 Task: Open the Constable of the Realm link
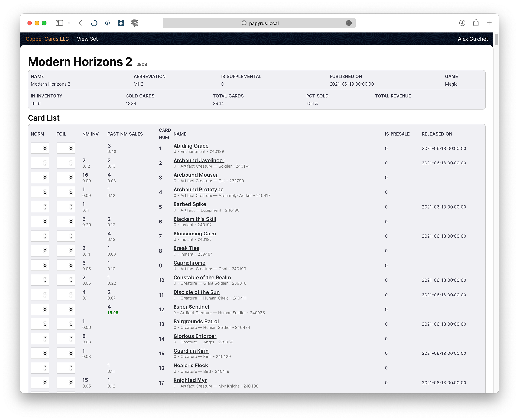(x=202, y=277)
